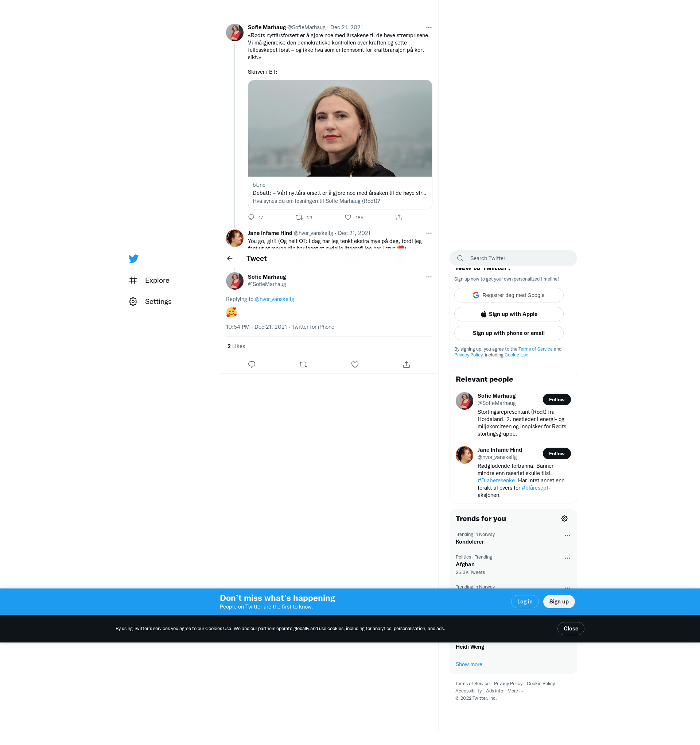Share the bt.no article tweet
The image size is (700, 745).
pos(399,217)
